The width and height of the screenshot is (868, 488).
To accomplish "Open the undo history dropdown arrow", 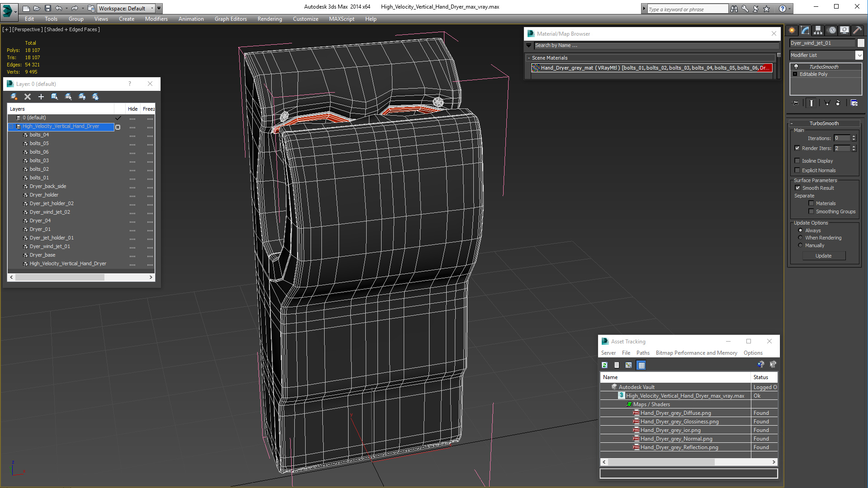I will click(x=66, y=8).
